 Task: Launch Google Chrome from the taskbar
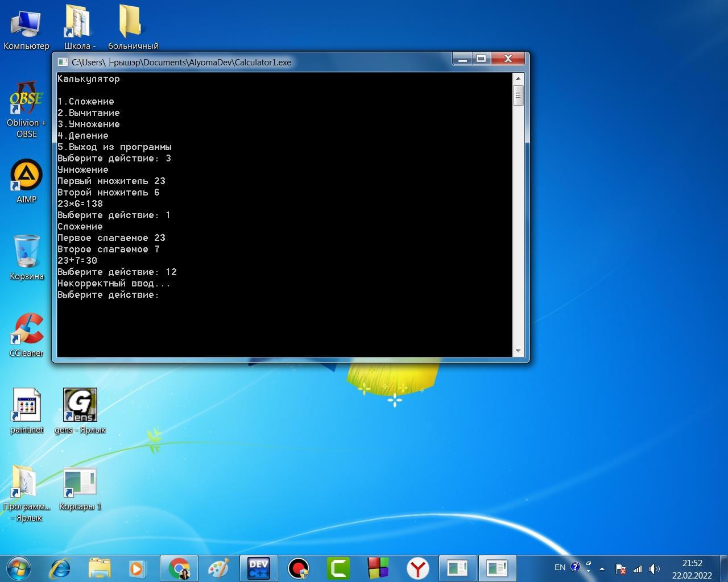coord(180,568)
